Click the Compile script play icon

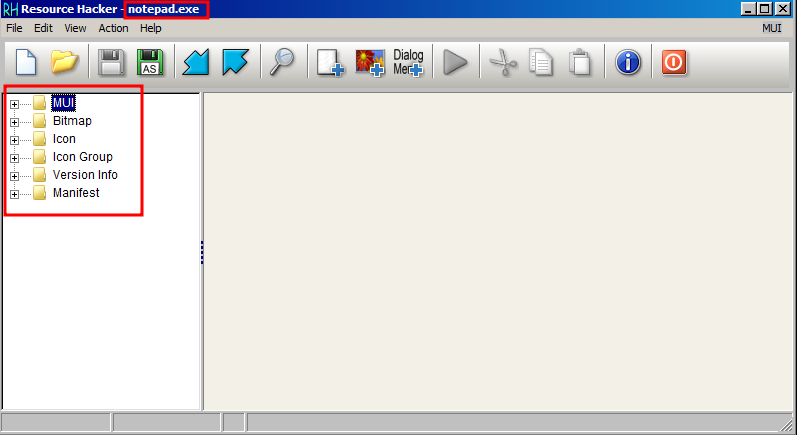pyautogui.click(x=455, y=62)
